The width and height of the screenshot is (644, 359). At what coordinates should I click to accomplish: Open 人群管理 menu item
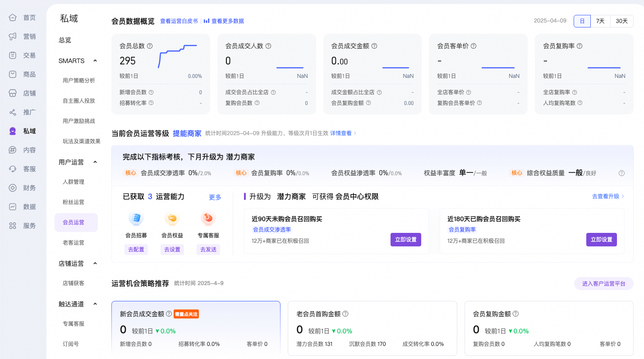click(x=74, y=182)
